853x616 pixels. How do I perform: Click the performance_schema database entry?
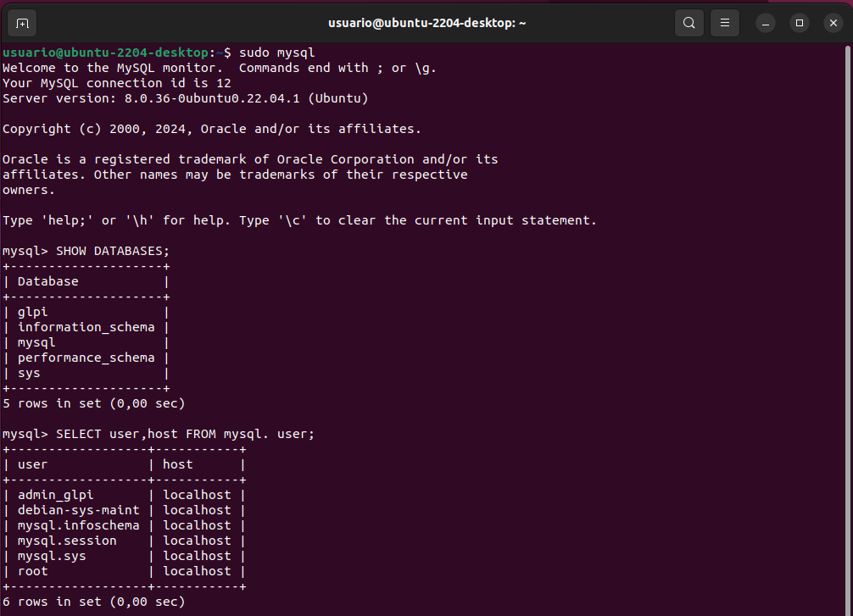pyautogui.click(x=86, y=358)
